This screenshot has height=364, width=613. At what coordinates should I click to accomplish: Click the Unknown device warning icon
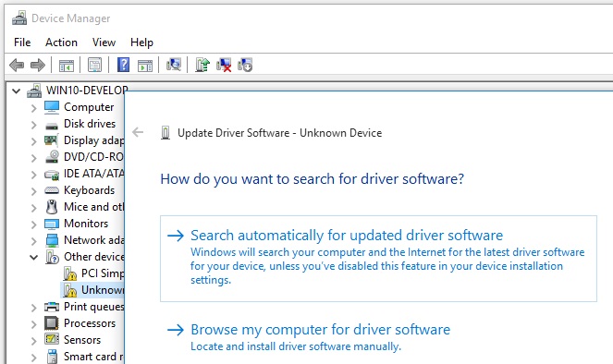[x=69, y=290]
